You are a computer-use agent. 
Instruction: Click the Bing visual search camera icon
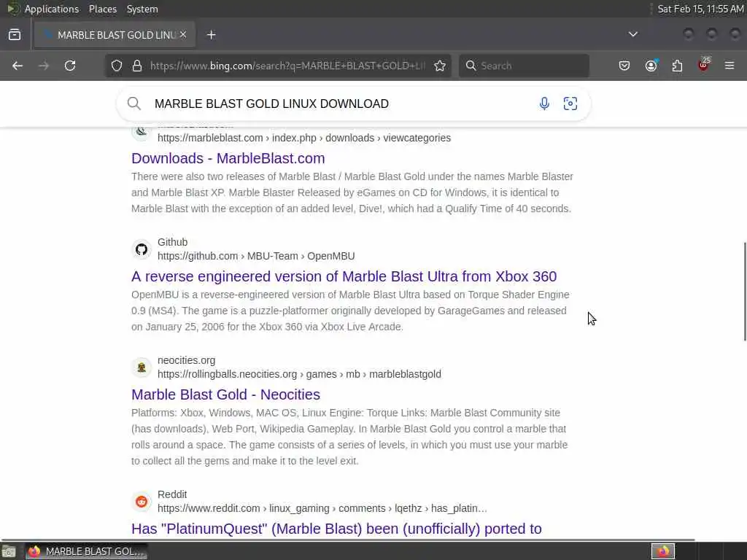570,104
